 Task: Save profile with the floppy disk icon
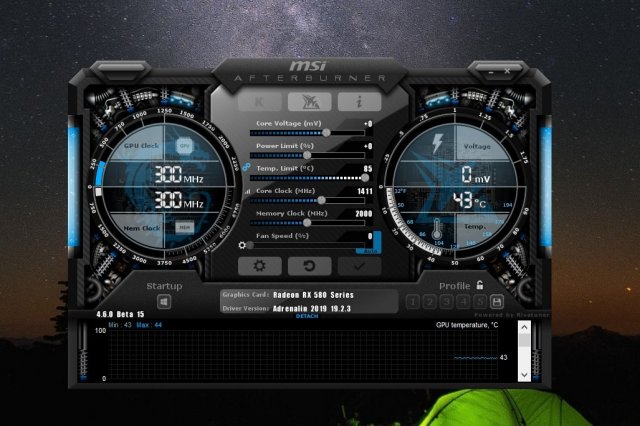click(x=497, y=302)
